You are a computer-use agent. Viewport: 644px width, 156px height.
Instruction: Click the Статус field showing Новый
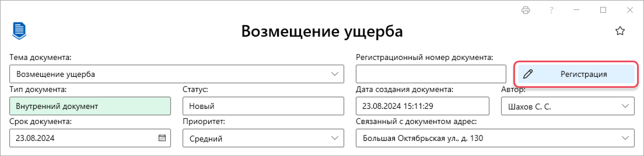coord(263,106)
